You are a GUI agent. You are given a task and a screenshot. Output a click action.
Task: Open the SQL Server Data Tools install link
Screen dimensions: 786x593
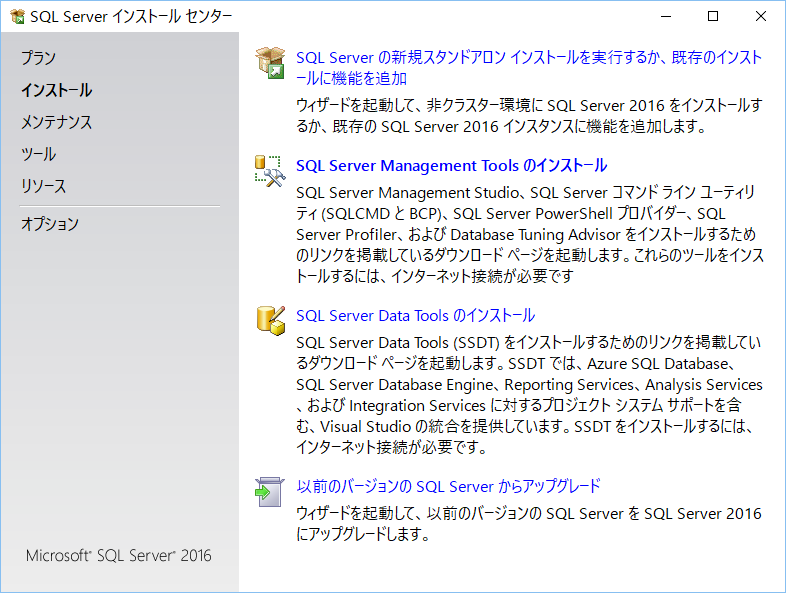click(416, 315)
